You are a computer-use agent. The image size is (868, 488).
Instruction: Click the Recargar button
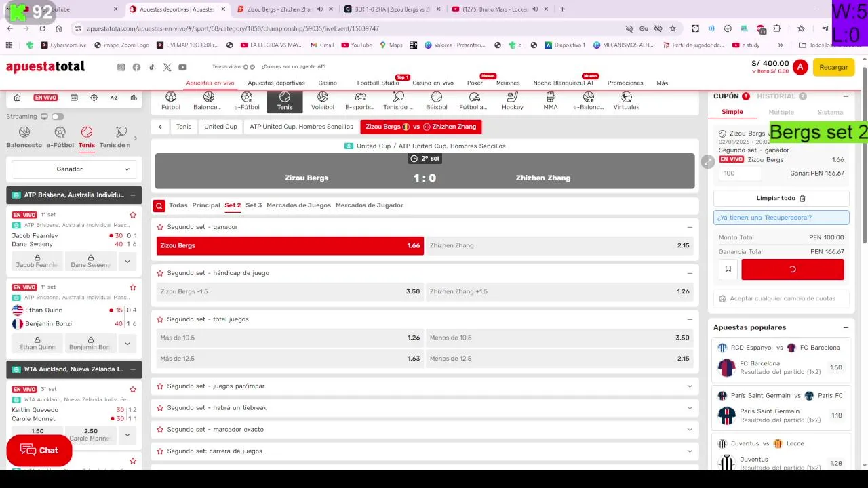833,67
